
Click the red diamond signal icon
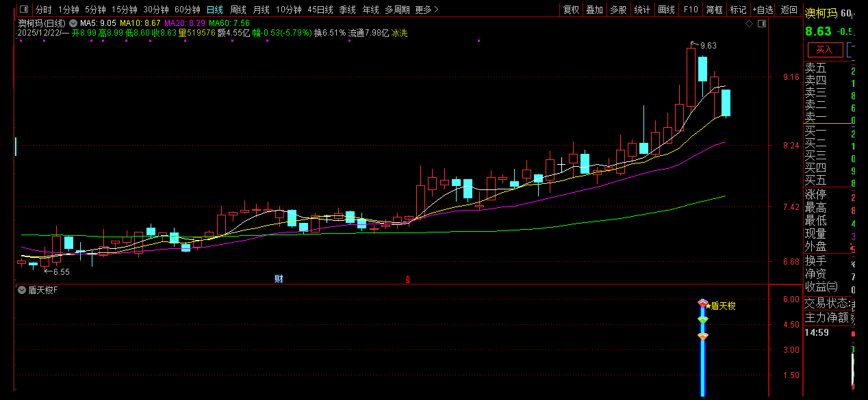[x=703, y=304]
